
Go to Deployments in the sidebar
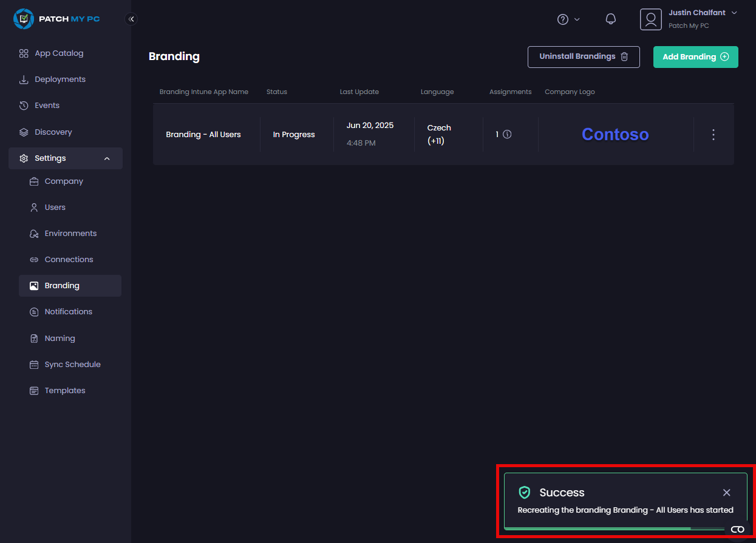[60, 79]
